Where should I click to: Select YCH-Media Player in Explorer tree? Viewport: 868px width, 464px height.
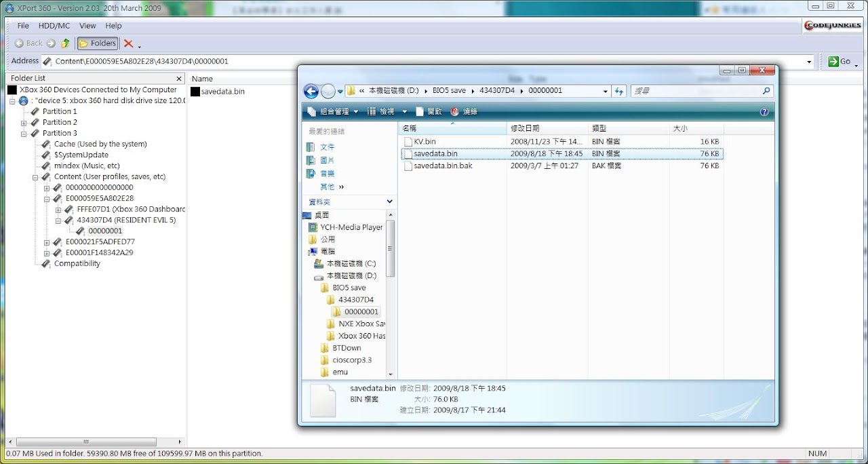pyautogui.click(x=351, y=227)
